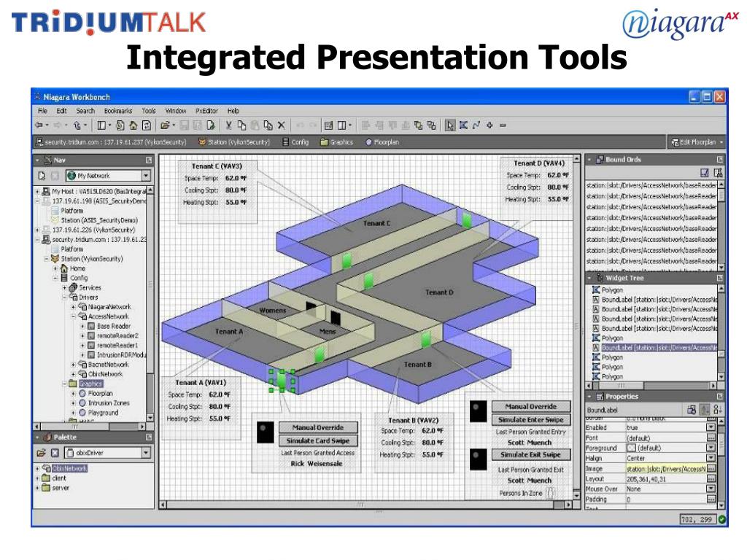Screen dimensions: 747x560
Task: Click the Simulate Enter Swipe button
Action: point(531,420)
